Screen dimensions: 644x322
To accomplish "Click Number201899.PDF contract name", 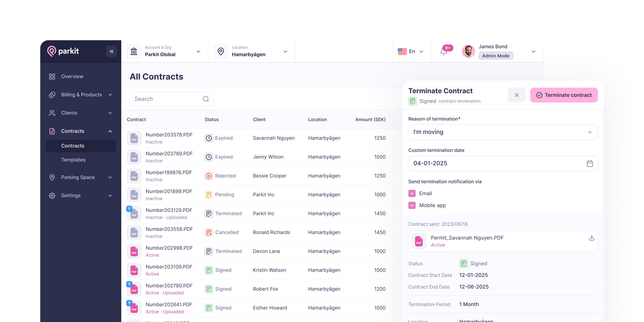I will [169, 191].
